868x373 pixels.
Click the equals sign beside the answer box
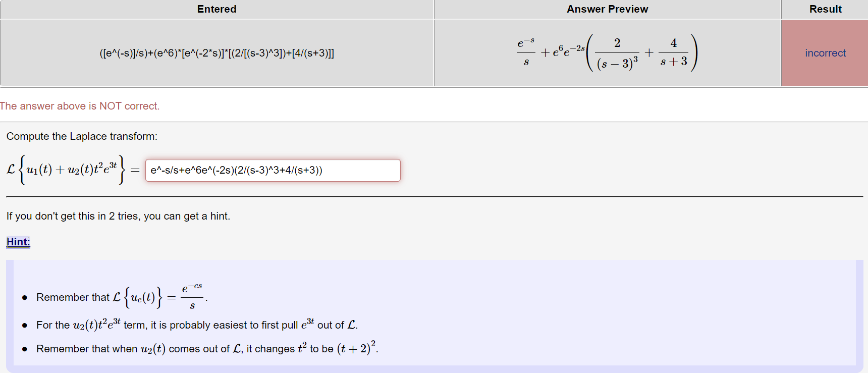(134, 170)
